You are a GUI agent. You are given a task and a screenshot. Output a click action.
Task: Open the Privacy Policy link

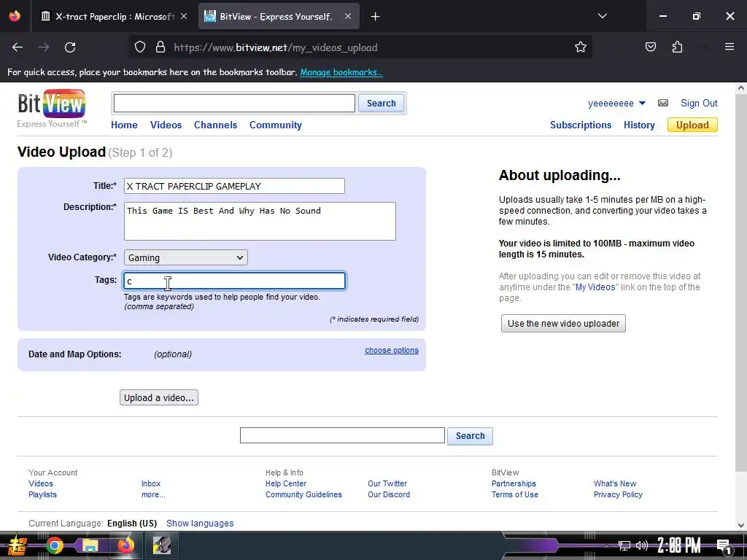pyautogui.click(x=618, y=494)
